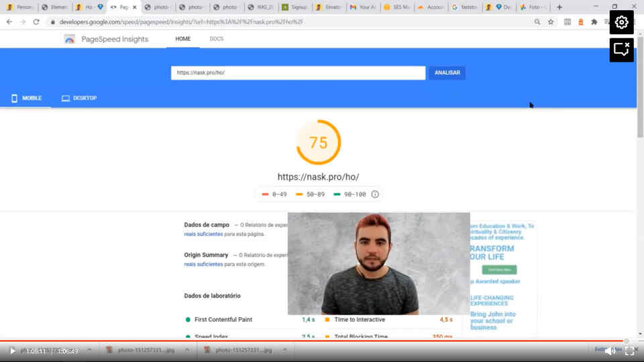Image resolution: width=644 pixels, height=362 pixels.
Task: Click the info icon beside score legend
Action: tap(375, 194)
